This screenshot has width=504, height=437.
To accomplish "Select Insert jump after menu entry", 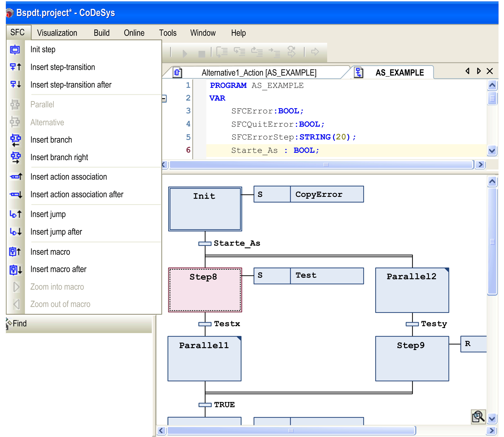I will (x=56, y=232).
